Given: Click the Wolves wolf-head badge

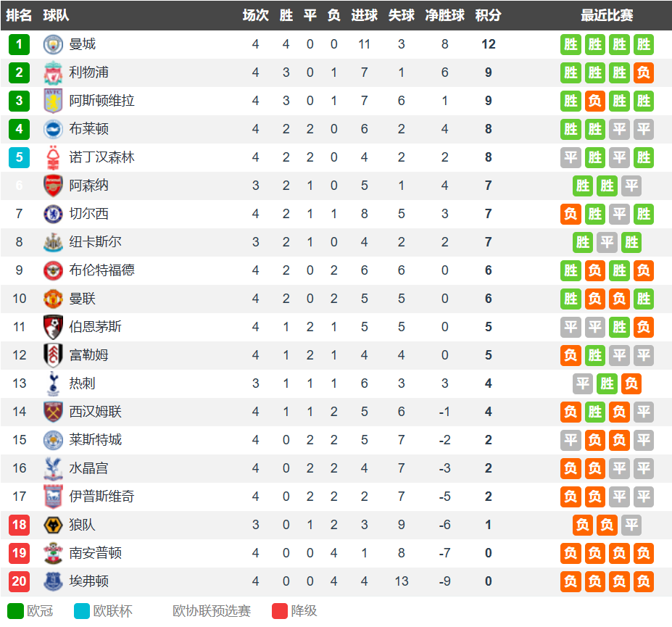Looking at the screenshot, I should pyautogui.click(x=53, y=525).
